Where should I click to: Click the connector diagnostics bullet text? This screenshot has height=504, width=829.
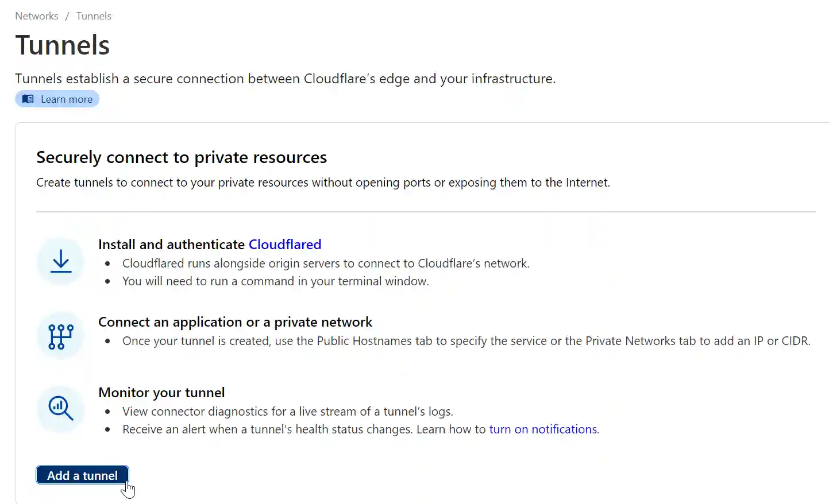(x=287, y=411)
